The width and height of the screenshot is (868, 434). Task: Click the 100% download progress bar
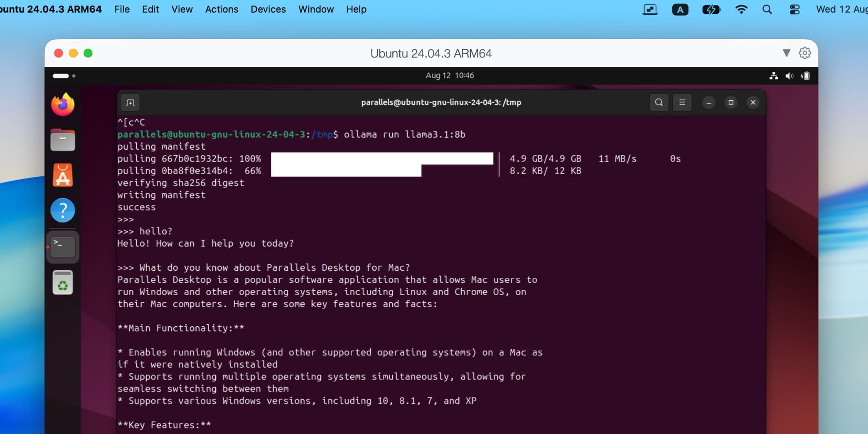coord(382,158)
